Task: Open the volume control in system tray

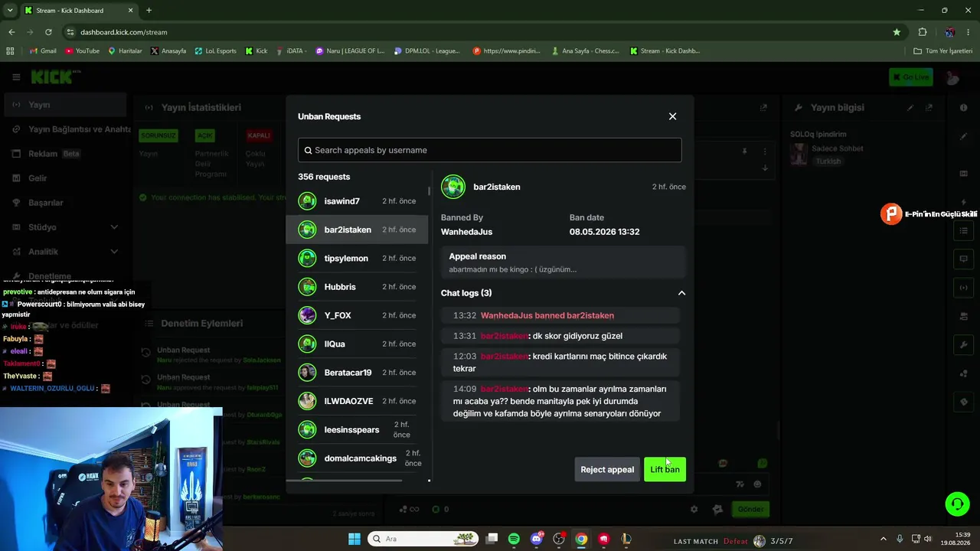Action: tap(927, 539)
